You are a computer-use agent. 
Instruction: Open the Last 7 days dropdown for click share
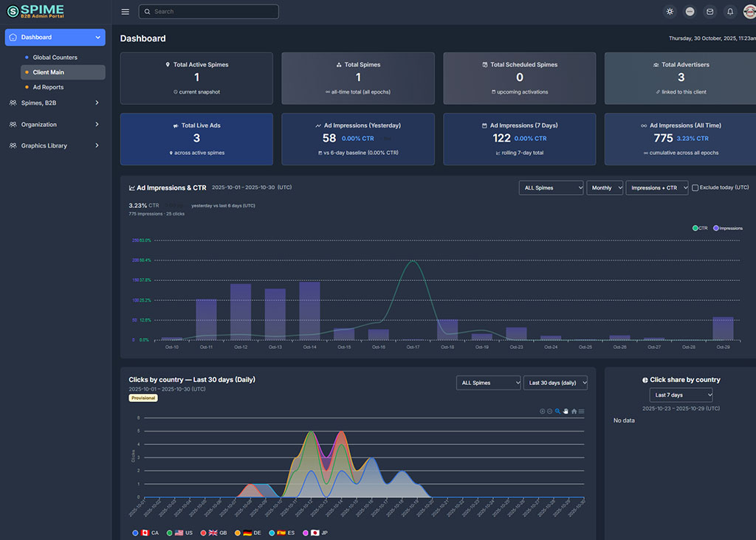tap(680, 395)
